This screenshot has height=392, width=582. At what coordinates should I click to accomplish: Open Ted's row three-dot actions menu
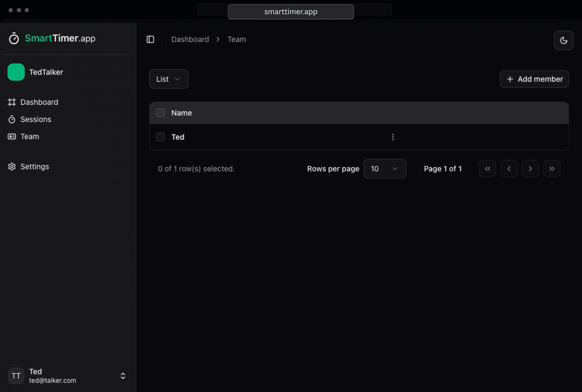pos(393,137)
